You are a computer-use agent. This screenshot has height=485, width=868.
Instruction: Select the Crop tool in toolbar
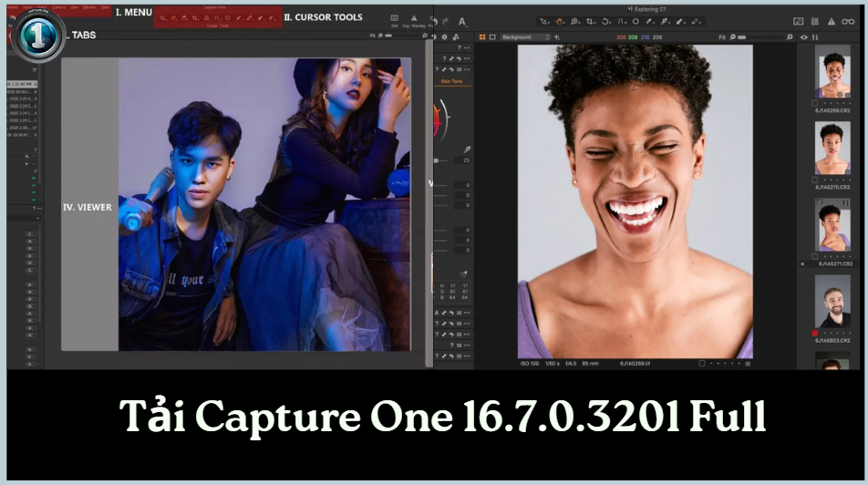(592, 20)
